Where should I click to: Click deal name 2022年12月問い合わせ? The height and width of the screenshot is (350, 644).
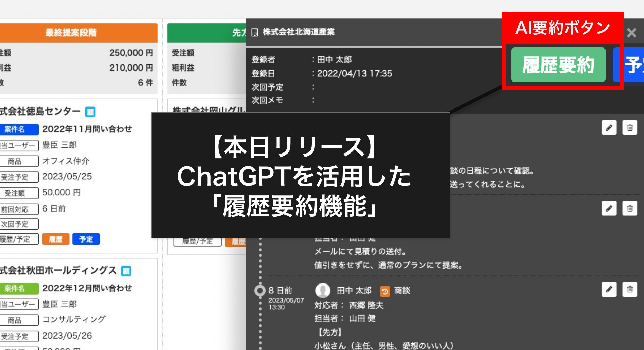click(87, 288)
